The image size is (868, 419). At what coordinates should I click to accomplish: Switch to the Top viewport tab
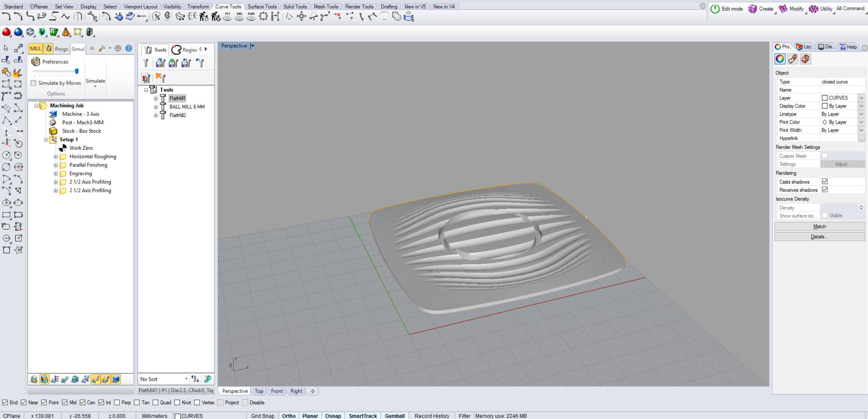click(259, 391)
